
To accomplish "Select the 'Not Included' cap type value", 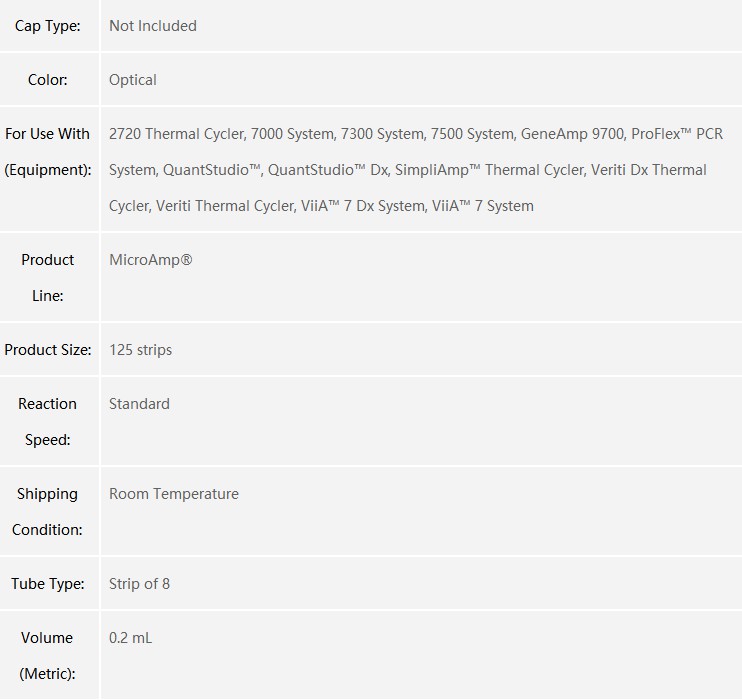I will click(x=153, y=26).
